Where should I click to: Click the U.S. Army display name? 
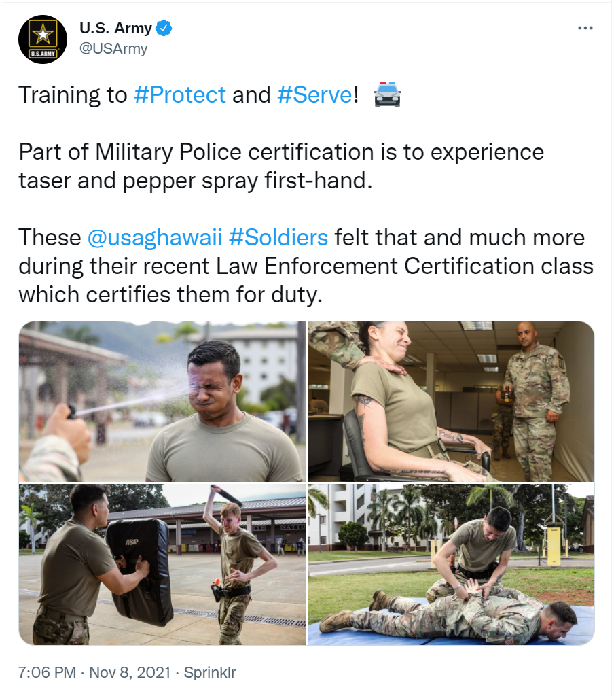115,28
